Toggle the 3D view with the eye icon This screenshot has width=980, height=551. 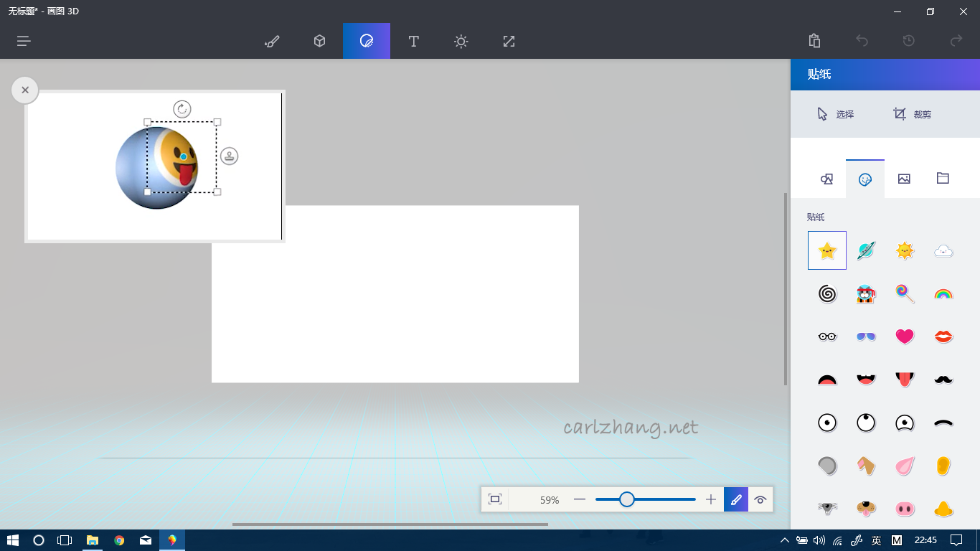coord(760,499)
